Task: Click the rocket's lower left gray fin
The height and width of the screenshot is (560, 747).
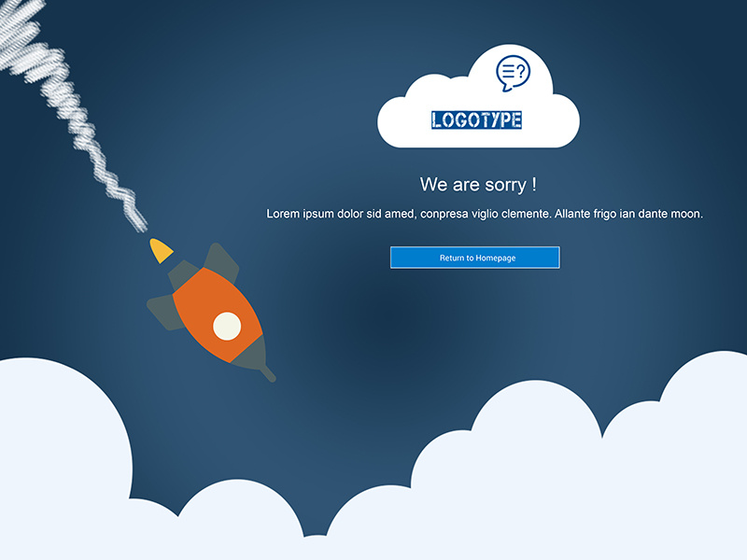Action: pos(164,312)
